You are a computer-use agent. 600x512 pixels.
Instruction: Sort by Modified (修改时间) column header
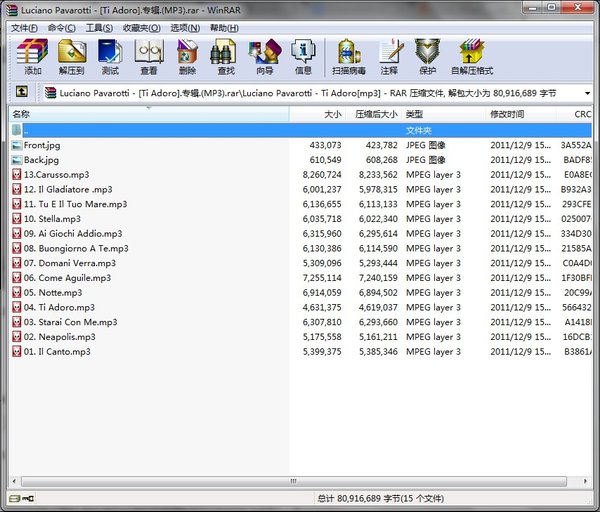click(521, 114)
